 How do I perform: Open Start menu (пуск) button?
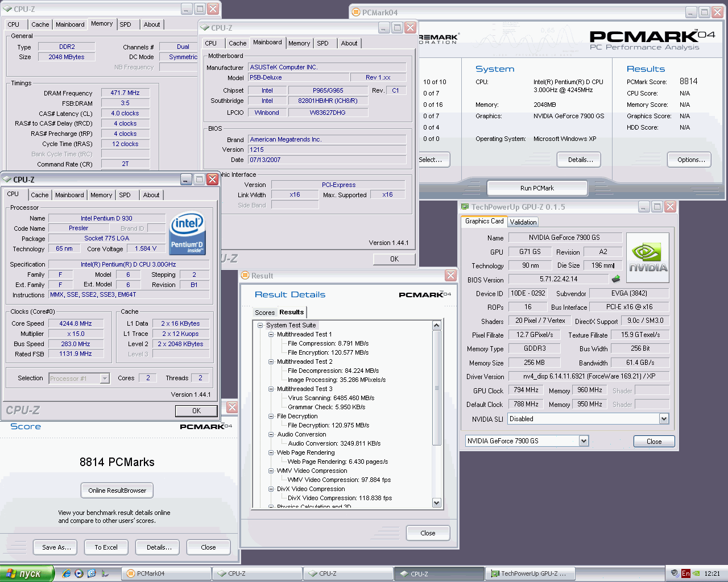coord(27,573)
